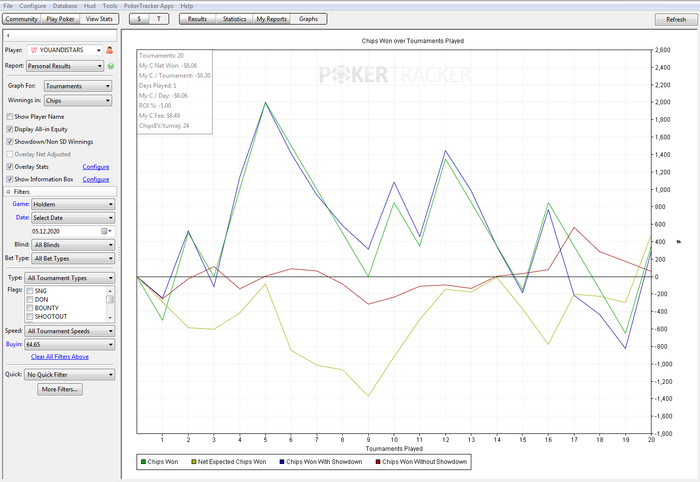Open the Graph For dropdown

(77, 86)
